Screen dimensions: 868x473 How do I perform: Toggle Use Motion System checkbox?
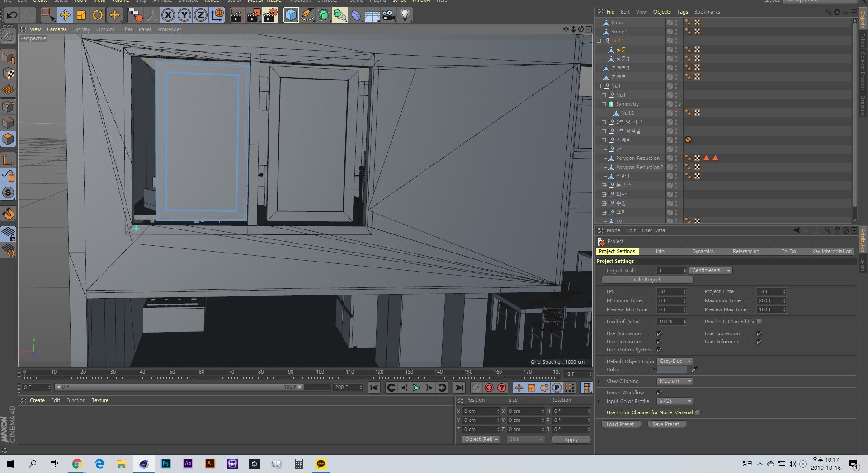(659, 350)
